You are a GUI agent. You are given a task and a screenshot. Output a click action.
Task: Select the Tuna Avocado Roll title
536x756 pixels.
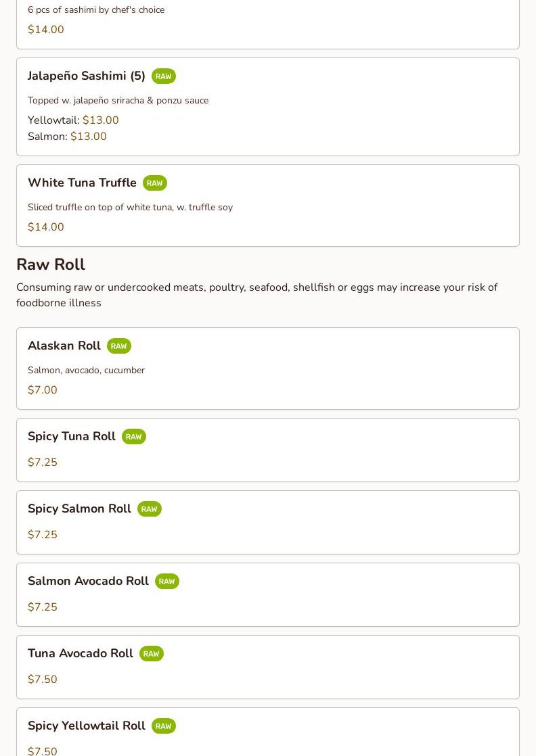81,653
